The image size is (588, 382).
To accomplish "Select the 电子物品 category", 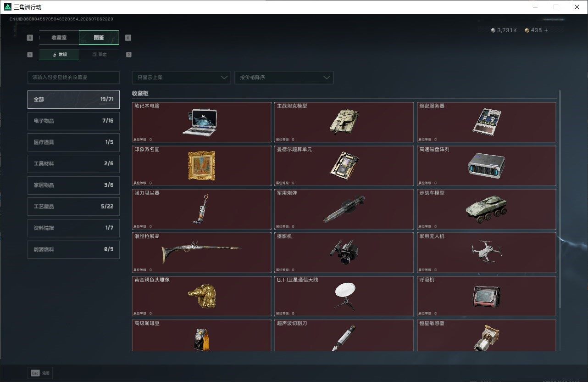I will point(73,121).
